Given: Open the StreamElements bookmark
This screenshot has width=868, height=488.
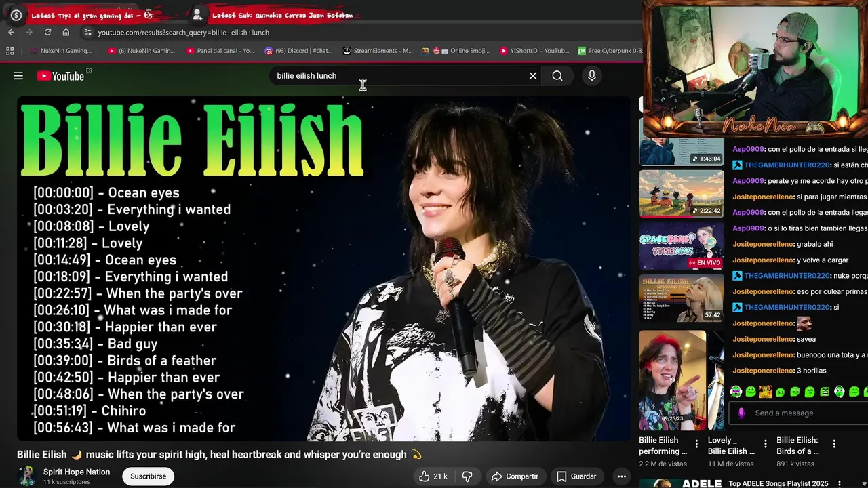Looking at the screenshot, I should 378,51.
